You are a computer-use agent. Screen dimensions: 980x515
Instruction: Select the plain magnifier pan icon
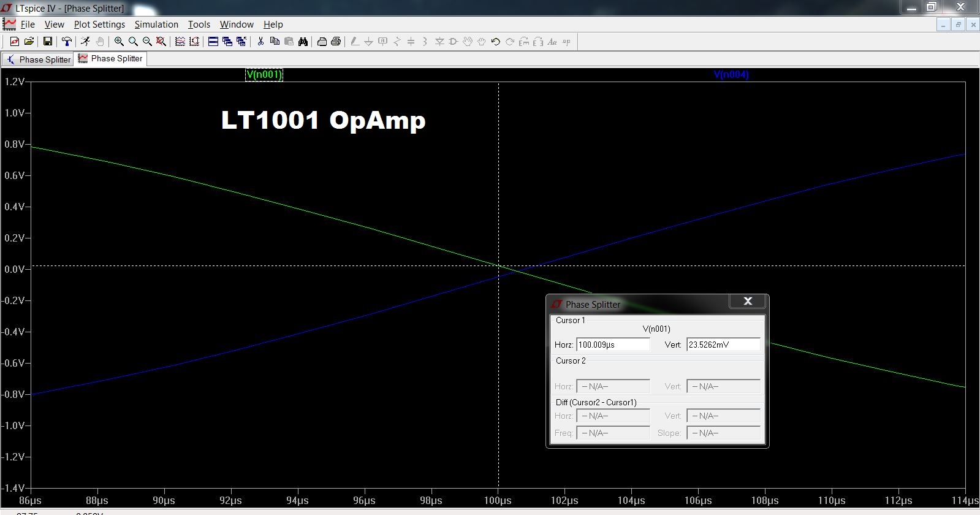click(x=133, y=42)
